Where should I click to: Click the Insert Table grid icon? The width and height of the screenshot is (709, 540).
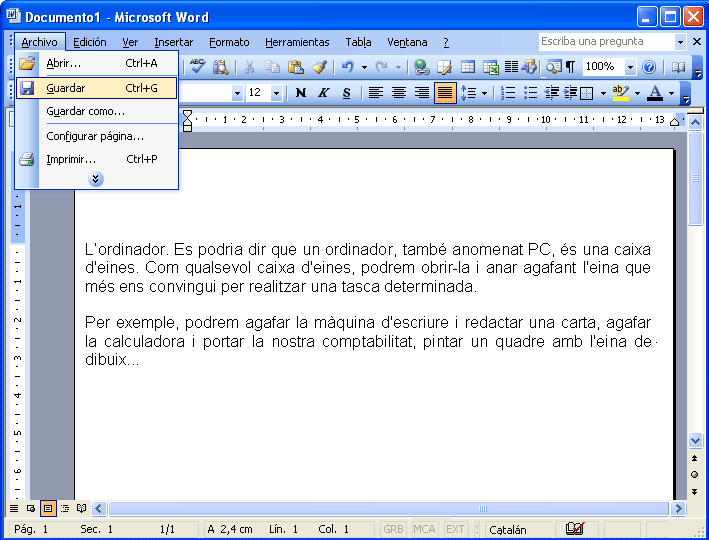[x=468, y=67]
